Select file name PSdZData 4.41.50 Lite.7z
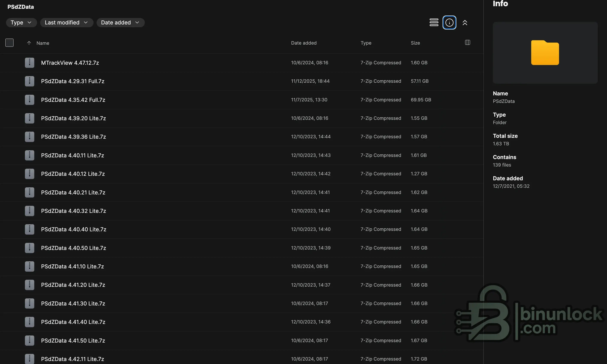This screenshot has width=607, height=364. tap(73, 340)
